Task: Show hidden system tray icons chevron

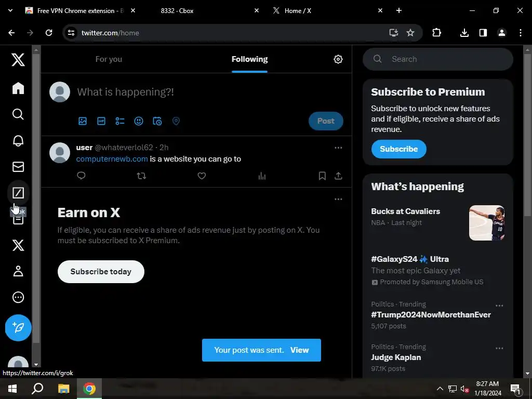Action: click(x=440, y=389)
